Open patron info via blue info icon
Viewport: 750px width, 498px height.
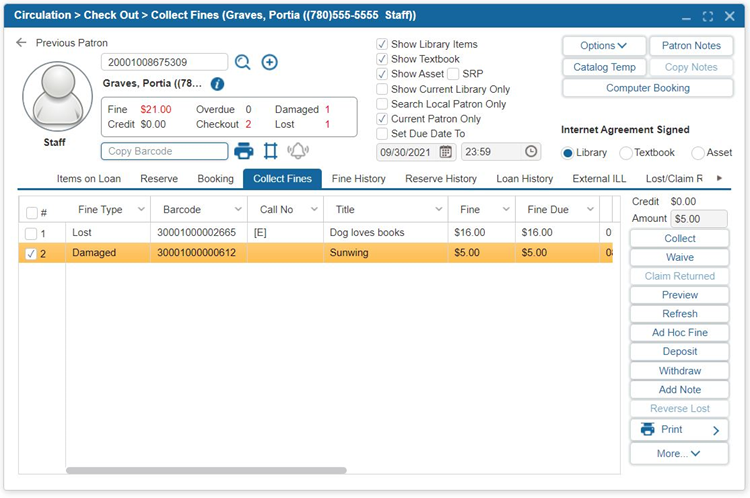click(218, 84)
